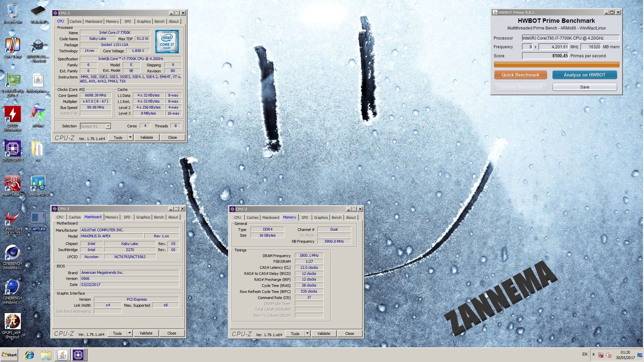Screen dimensions: 644x362
Task: Click HWBOT Prime orange progress bar
Action: (557, 64)
